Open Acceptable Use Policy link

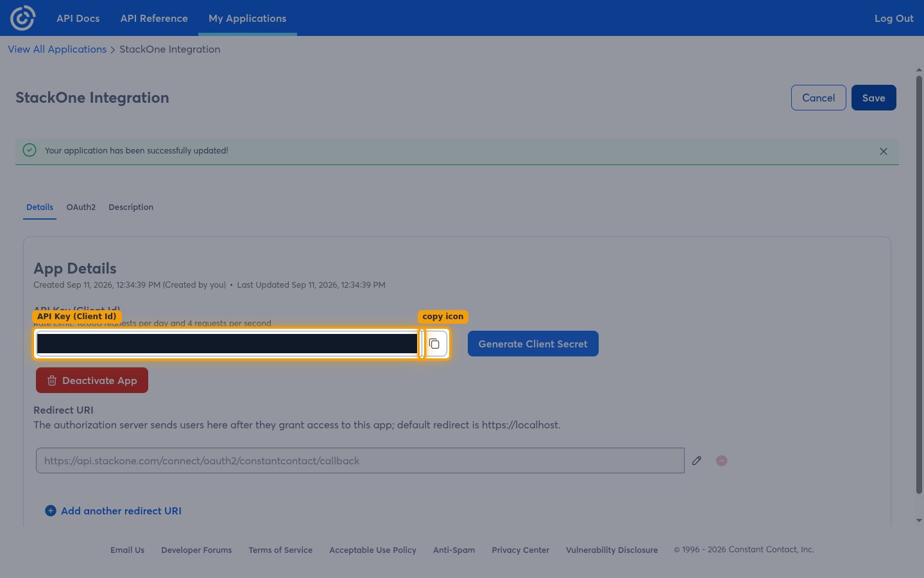373,550
